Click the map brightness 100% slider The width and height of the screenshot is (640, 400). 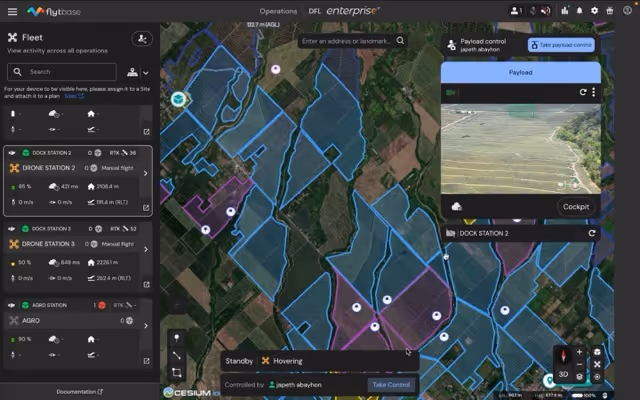point(584,395)
